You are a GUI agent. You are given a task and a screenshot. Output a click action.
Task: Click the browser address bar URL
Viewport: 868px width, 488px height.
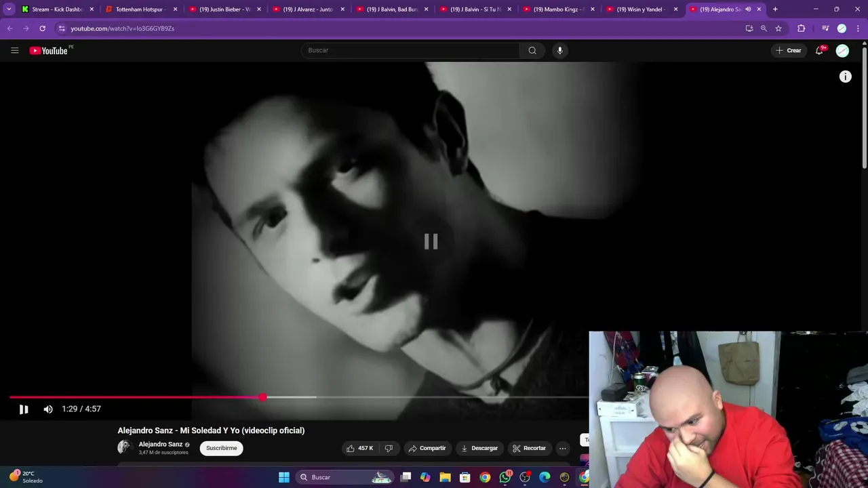coord(122,28)
